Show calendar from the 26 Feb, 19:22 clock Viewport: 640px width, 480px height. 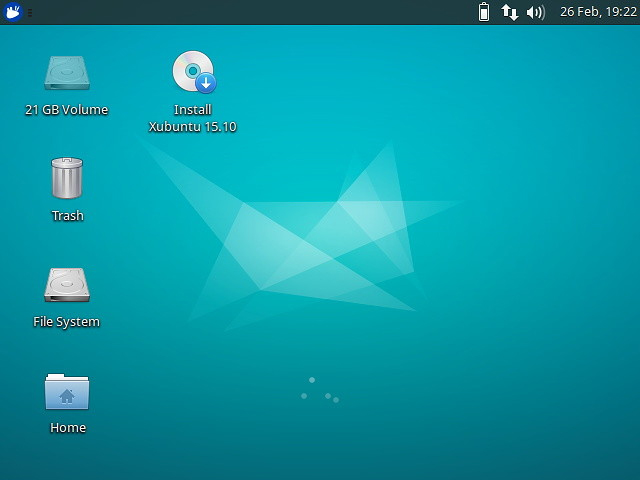coord(598,12)
